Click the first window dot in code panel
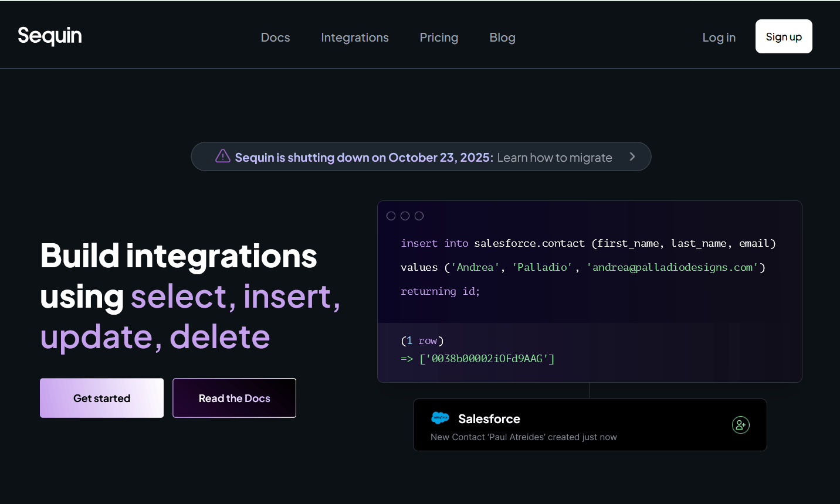840x504 pixels. 391,216
